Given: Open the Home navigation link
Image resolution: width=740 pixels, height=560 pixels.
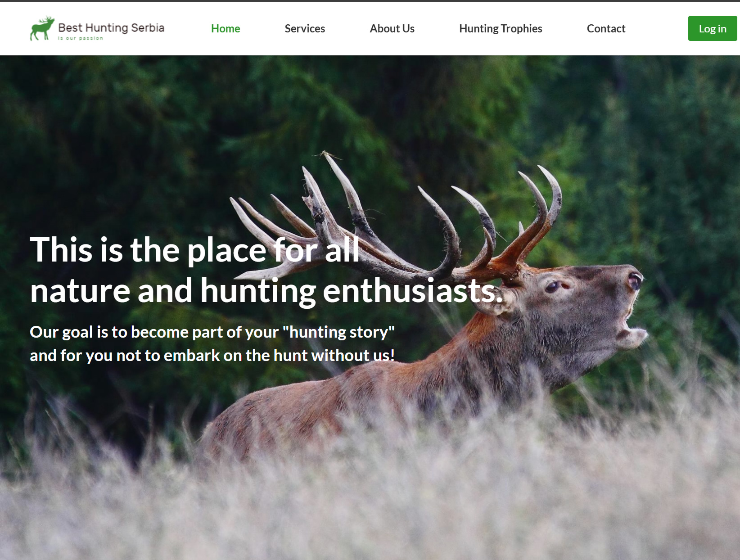Looking at the screenshot, I should click(x=226, y=28).
